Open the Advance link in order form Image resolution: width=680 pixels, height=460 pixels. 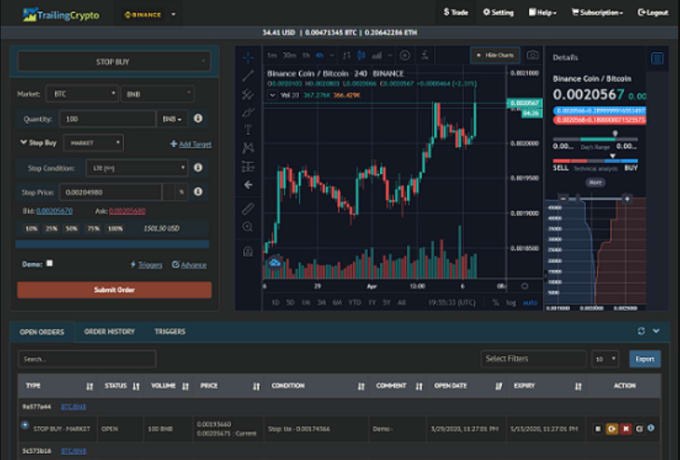189,265
